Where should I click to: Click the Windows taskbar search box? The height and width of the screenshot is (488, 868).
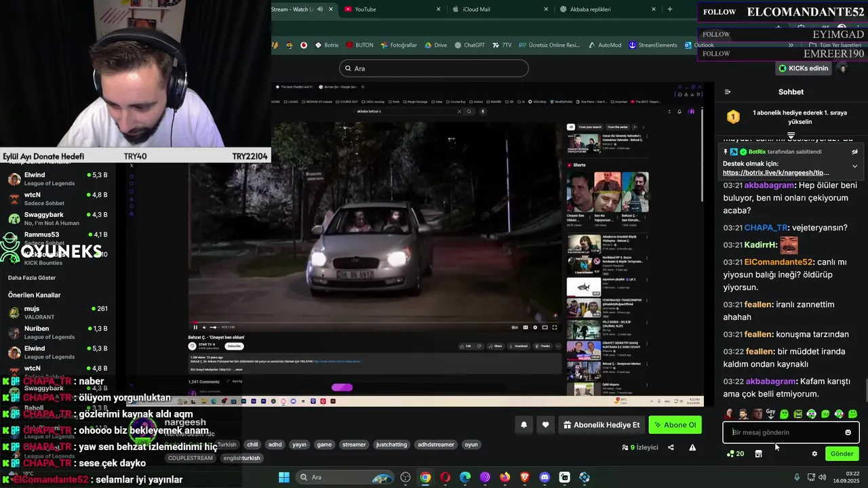[x=345, y=477]
